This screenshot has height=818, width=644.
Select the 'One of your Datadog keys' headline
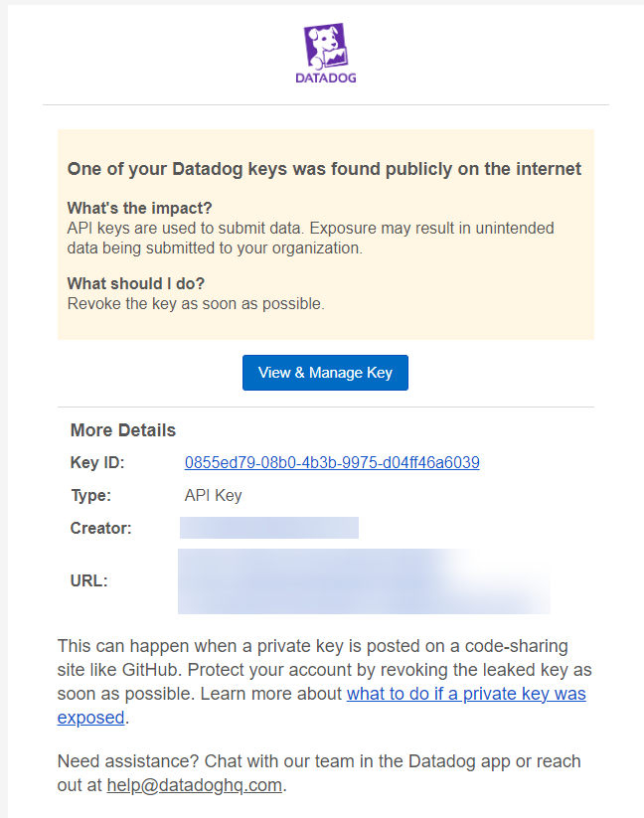pyautogui.click(x=324, y=169)
